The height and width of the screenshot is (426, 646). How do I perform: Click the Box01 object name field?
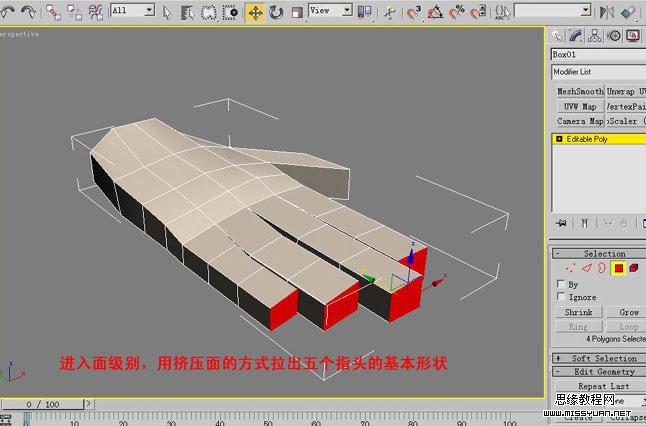598,54
